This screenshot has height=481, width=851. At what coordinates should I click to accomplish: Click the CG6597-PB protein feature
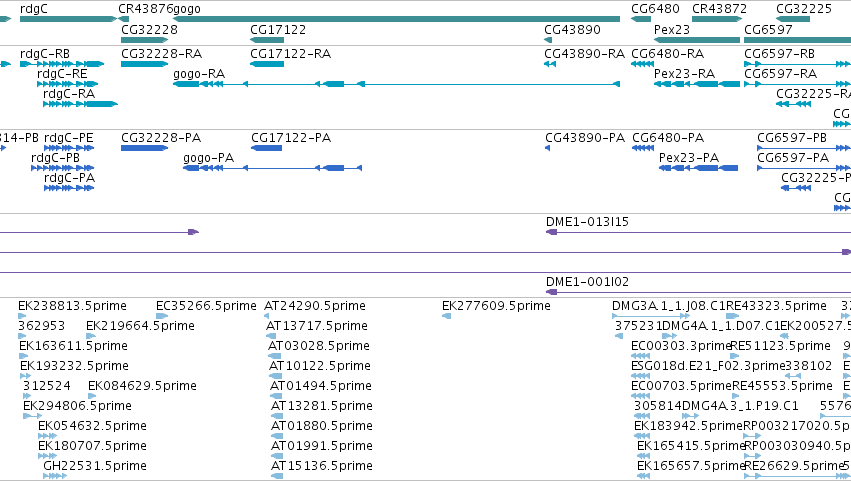click(x=804, y=148)
